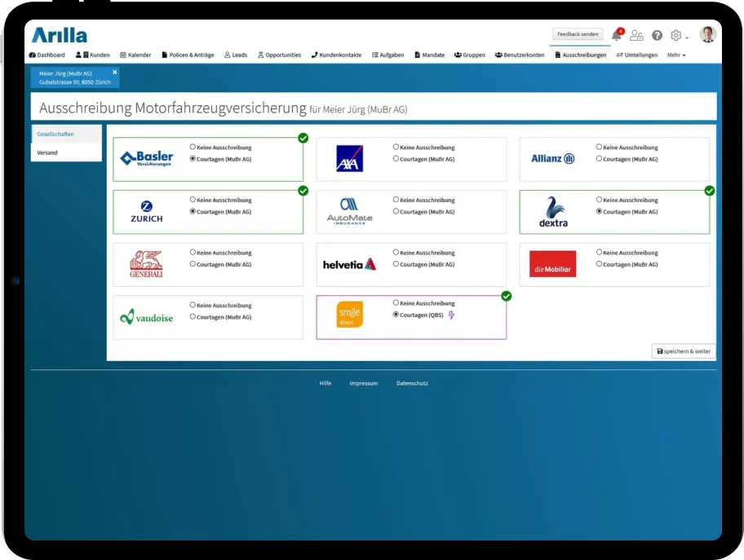
Task: Select Courtagen (MuBr AG) for vaudoise
Action: click(x=193, y=317)
